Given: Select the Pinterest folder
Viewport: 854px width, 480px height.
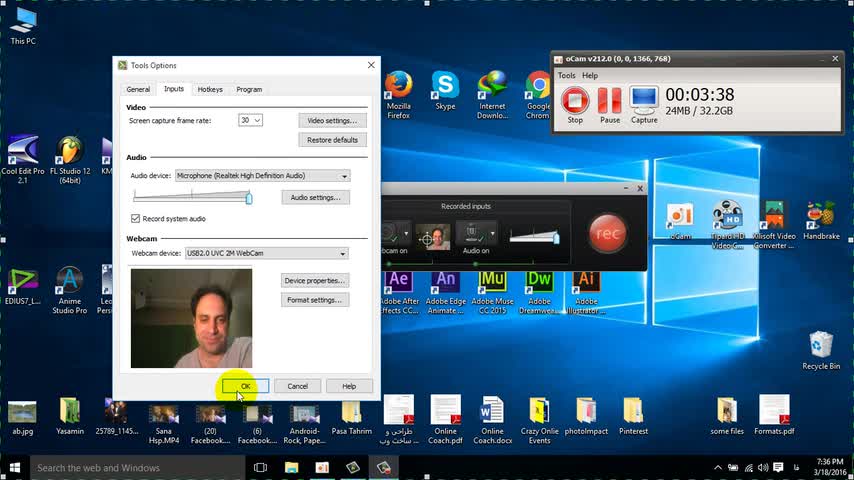Looking at the screenshot, I should click(x=633, y=415).
